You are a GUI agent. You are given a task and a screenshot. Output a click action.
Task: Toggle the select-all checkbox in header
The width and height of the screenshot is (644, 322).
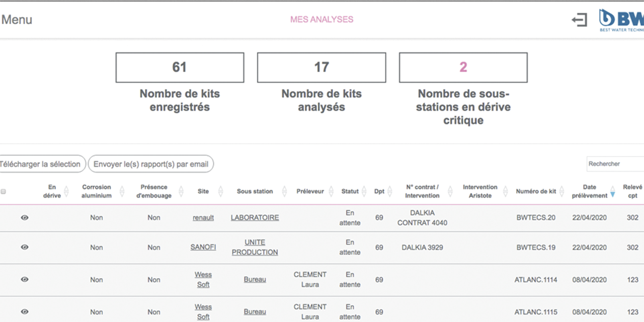click(4, 192)
